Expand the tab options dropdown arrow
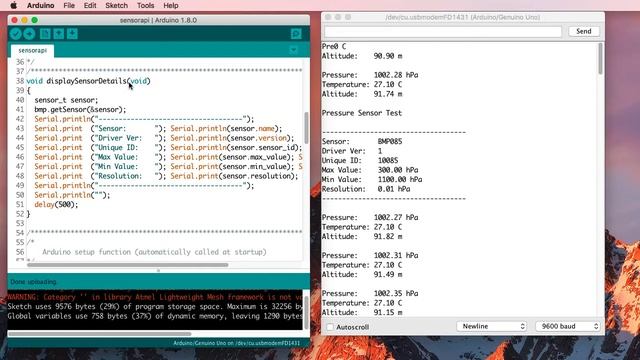Image resolution: width=640 pixels, height=360 pixels. click(293, 50)
